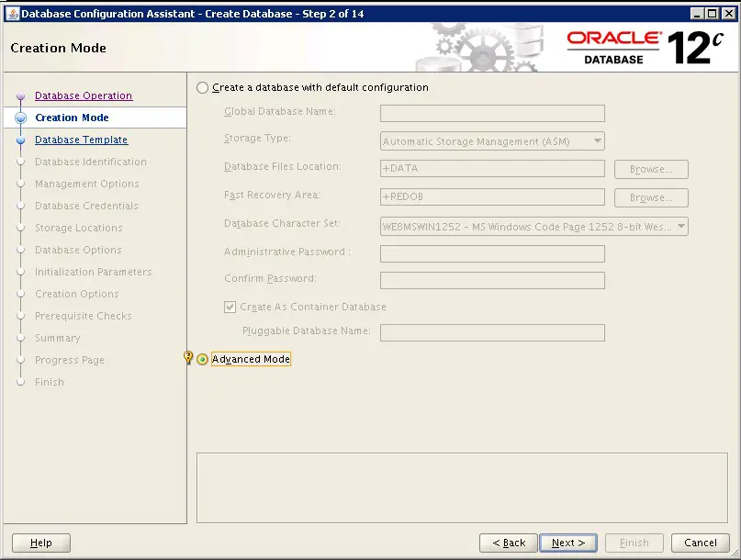Click the empty message text area

[x=462, y=488]
